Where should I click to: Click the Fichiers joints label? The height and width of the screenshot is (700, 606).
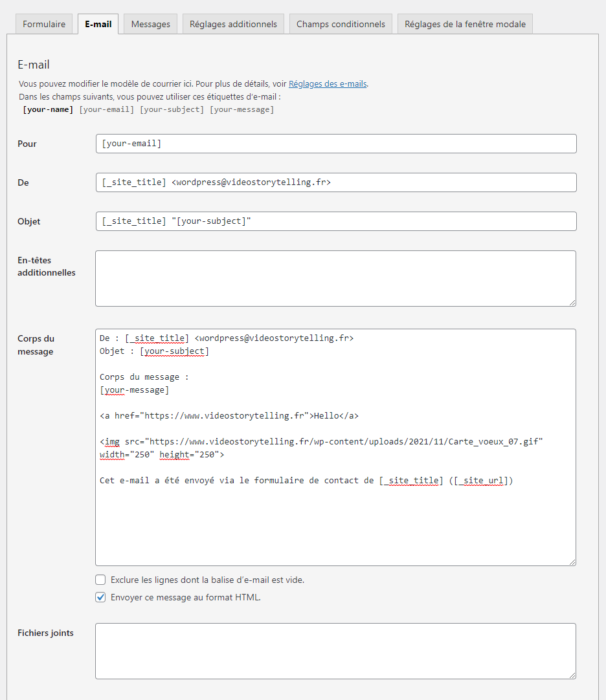click(x=45, y=633)
